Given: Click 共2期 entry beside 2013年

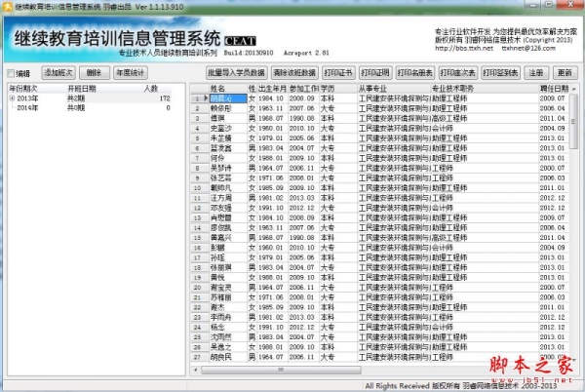Looking at the screenshot, I should tap(76, 98).
